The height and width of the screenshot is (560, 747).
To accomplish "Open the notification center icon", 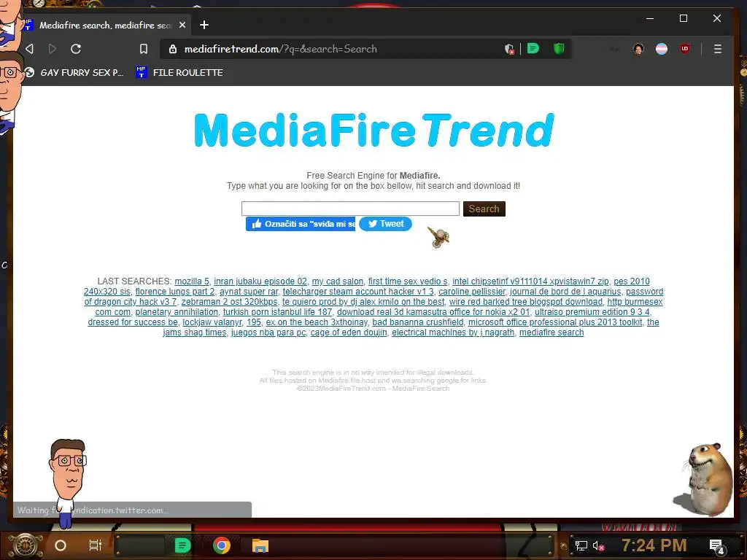I will [x=716, y=546].
